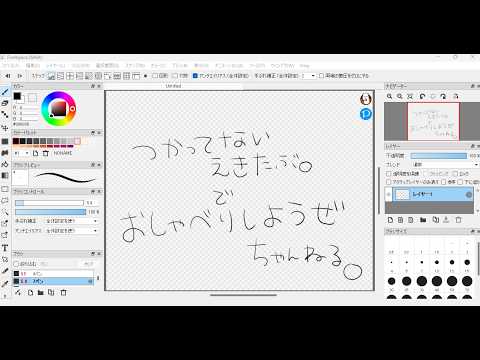This screenshot has height=360, width=480.
Task: Select the Dot tool
Action: (5, 115)
